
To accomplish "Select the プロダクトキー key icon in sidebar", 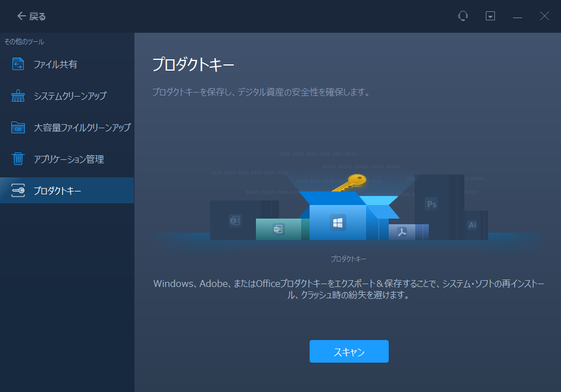I will [x=19, y=190].
